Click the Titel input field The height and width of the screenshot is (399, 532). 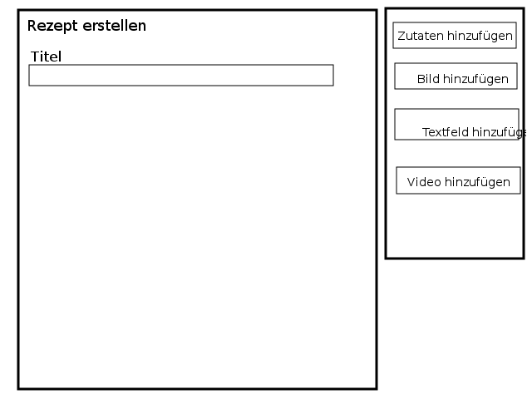pyautogui.click(x=181, y=75)
